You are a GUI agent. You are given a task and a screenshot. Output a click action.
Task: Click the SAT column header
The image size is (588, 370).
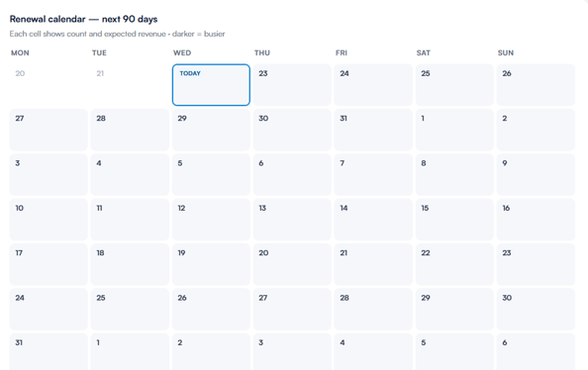click(424, 52)
